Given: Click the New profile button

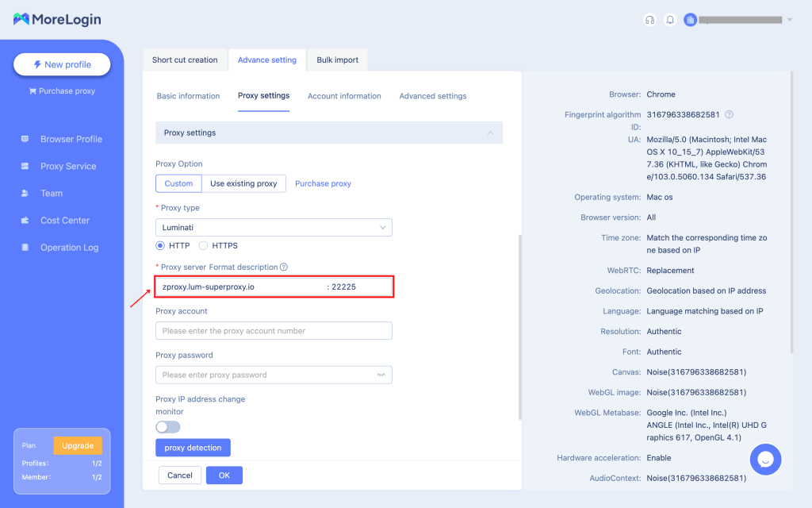Looking at the screenshot, I should 62,64.
